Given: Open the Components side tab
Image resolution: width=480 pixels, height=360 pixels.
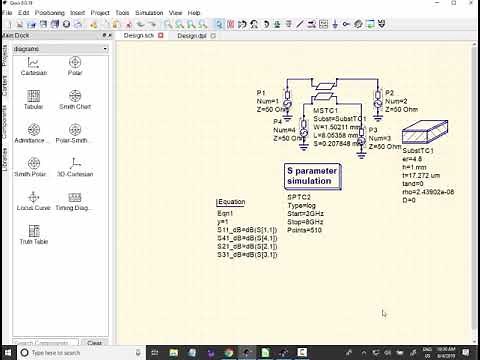Looking at the screenshot, I should (5, 122).
